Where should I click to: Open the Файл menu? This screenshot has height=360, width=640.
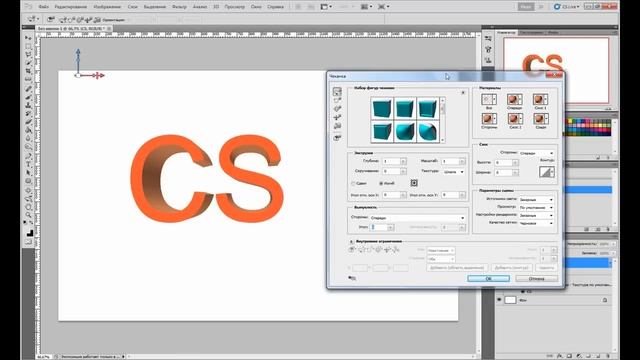[44, 7]
